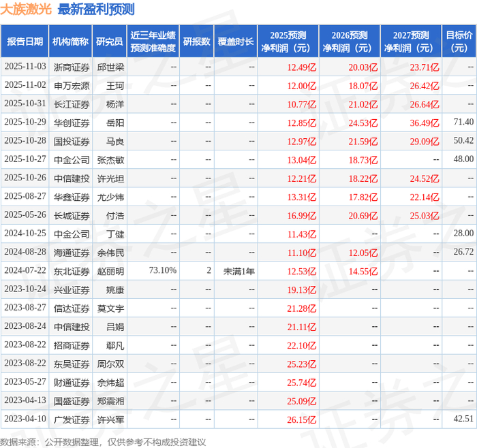Select institution 申万宏源
Screen dimensions: 477x448
[x=72, y=86]
